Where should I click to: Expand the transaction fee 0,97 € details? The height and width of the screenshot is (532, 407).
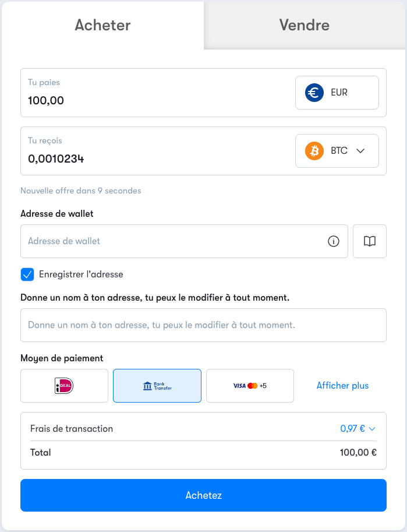coord(358,428)
